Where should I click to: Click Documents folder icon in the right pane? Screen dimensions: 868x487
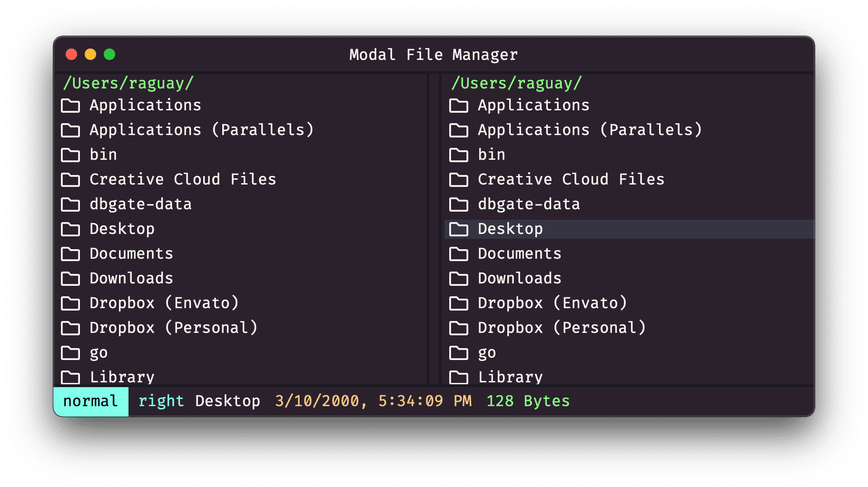[459, 254]
